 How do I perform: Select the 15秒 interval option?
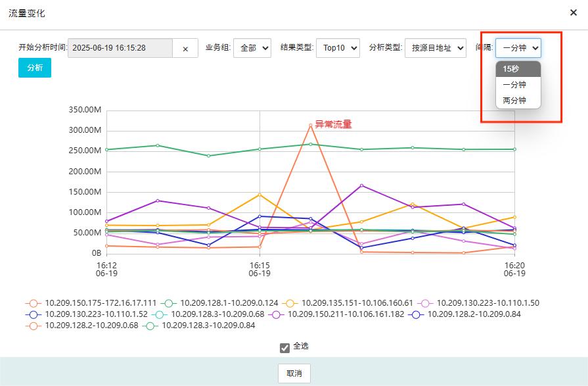pyautogui.click(x=518, y=69)
